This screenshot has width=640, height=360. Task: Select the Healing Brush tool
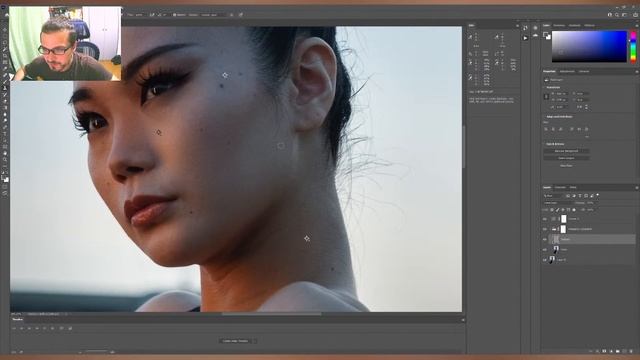point(5,75)
